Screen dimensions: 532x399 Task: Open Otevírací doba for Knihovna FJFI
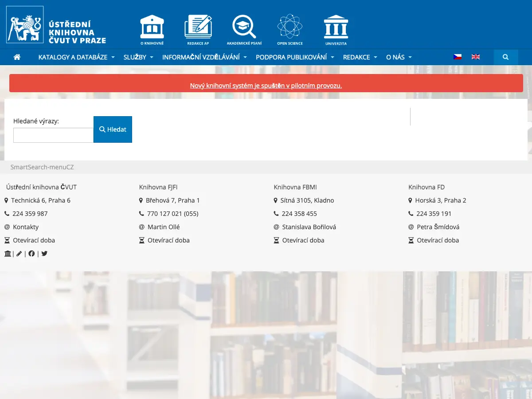[168, 240]
